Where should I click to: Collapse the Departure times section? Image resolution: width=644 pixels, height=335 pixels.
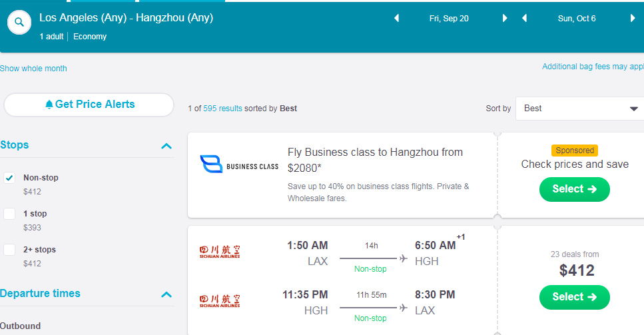pos(166,294)
